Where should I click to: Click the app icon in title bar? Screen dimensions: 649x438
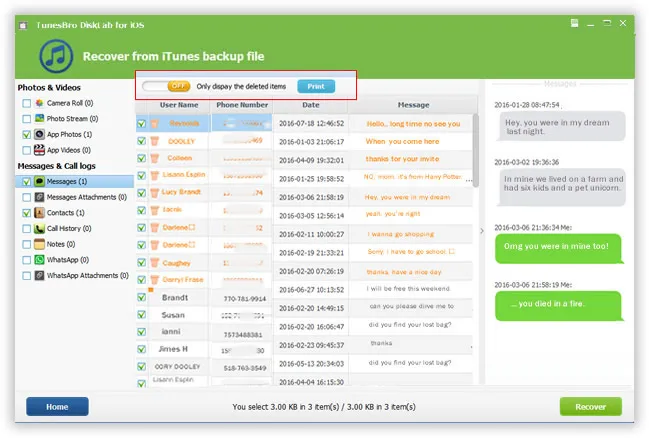(23, 26)
